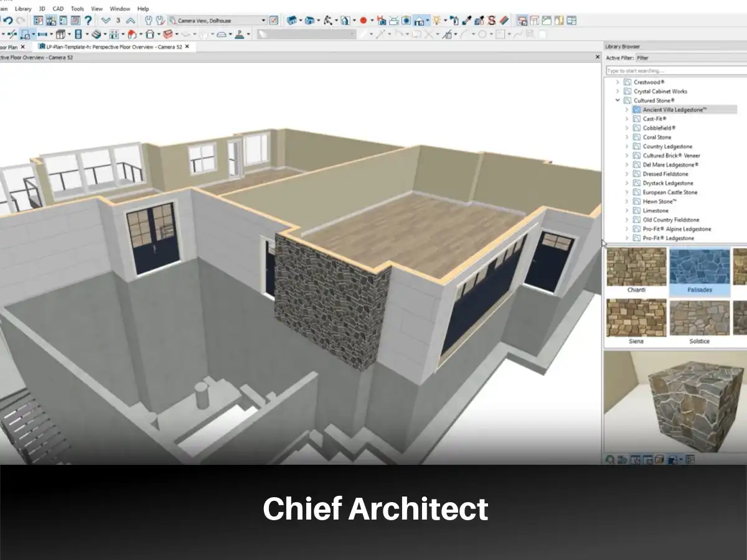Expand the Crestwood library folder
Viewport: 747px width, 560px height.
pyautogui.click(x=618, y=82)
